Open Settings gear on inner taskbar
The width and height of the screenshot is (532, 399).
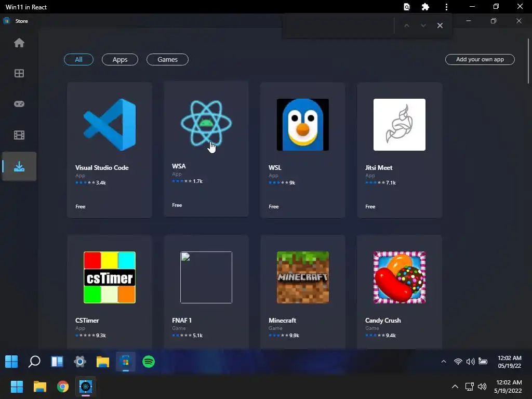pos(79,362)
